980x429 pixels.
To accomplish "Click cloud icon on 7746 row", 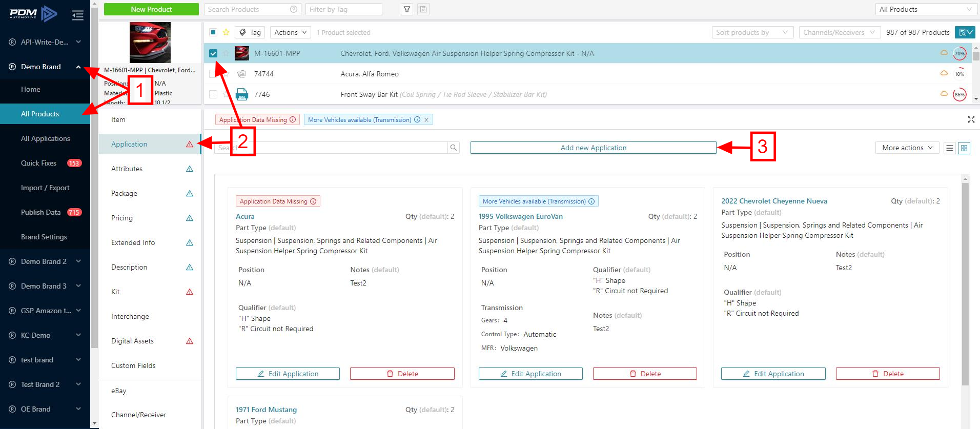I will (x=944, y=94).
